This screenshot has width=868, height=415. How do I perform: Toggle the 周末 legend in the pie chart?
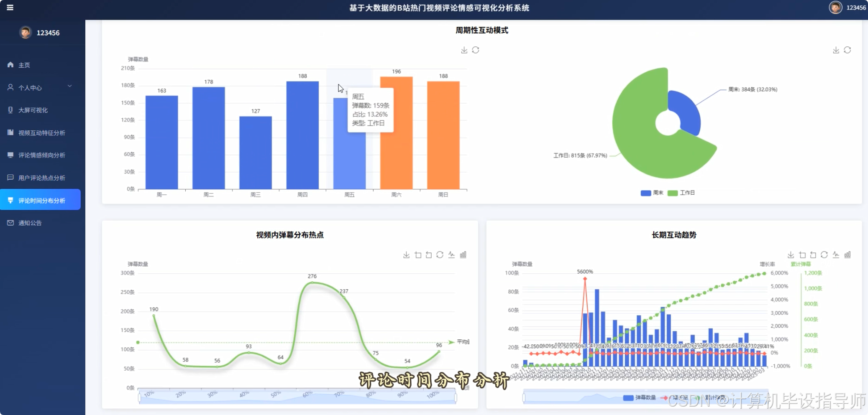(653, 193)
